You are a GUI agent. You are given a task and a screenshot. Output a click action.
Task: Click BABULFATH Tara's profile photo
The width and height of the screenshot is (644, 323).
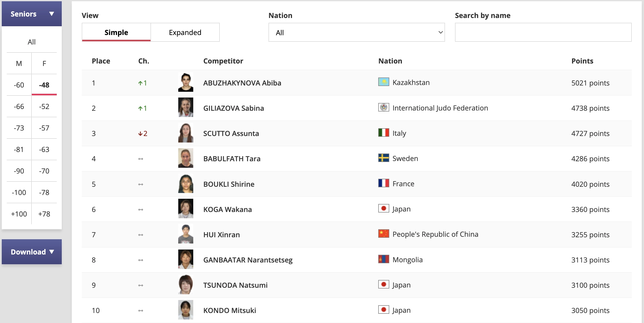(185, 158)
